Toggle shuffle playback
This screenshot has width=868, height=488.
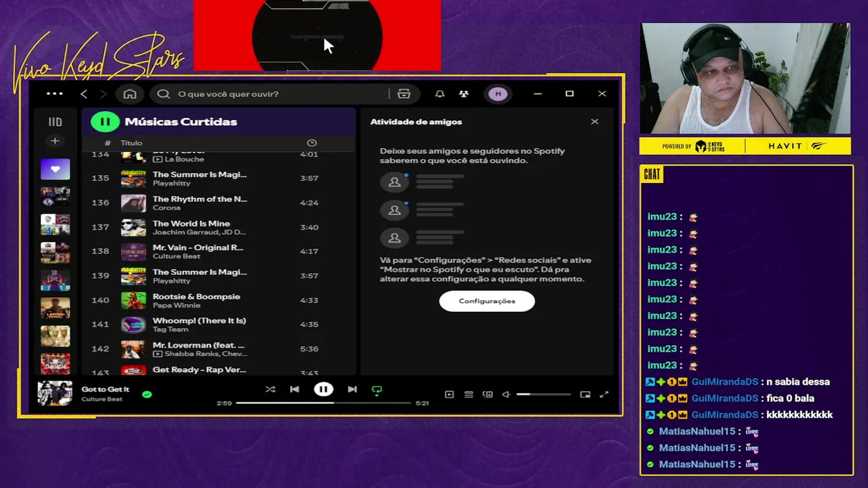[x=270, y=389]
